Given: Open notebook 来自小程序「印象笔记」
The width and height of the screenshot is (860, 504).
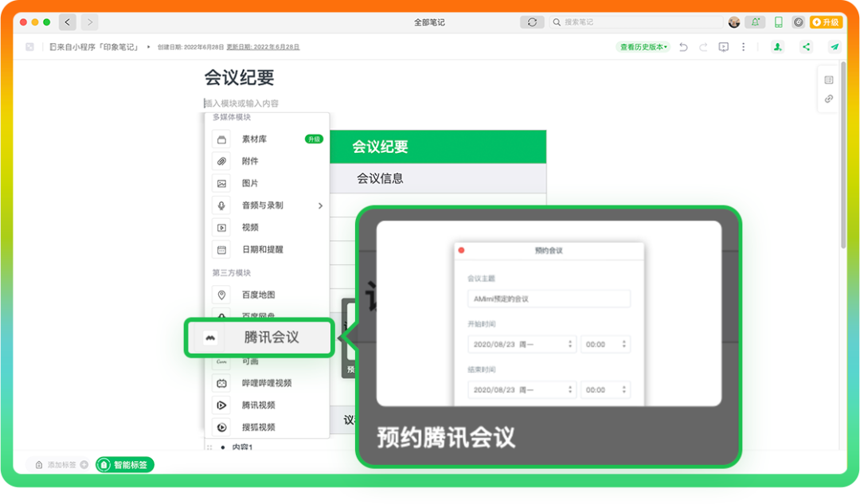Looking at the screenshot, I should tap(93, 47).
